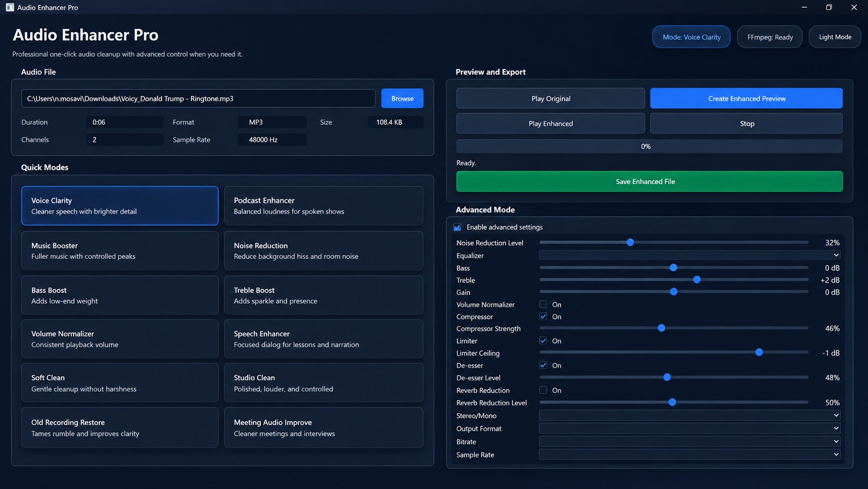Pick the Noise Reduction quick mode

click(x=323, y=250)
